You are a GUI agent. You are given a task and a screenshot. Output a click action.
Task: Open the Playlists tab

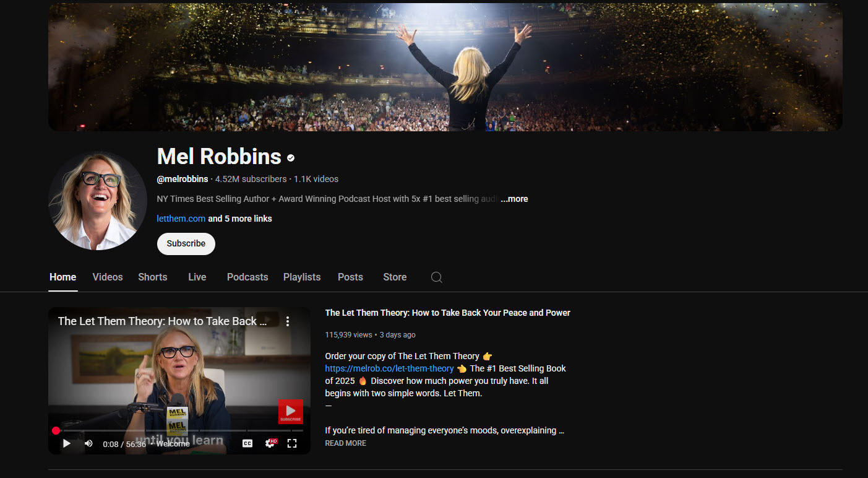[x=302, y=277]
